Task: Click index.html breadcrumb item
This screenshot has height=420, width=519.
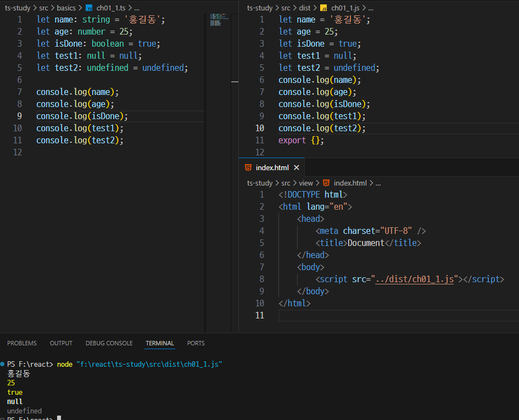Action: 350,183
